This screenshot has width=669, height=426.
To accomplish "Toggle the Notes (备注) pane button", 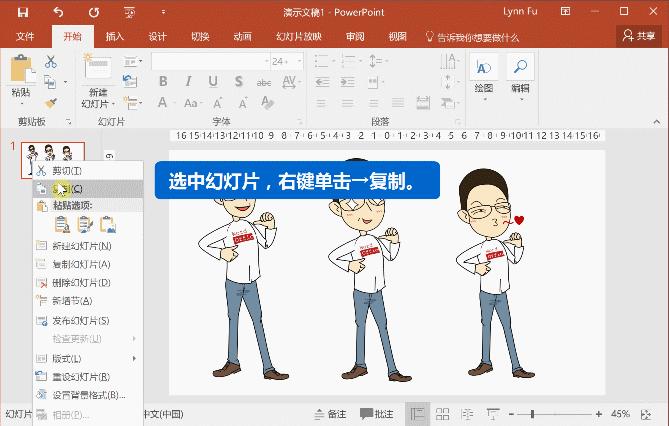I will tap(329, 414).
